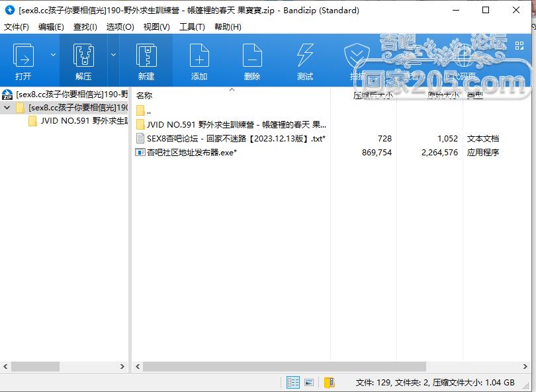Viewport: 536px width, 392px height.
Task: Click the original size value 2,264,576
Action: click(x=439, y=152)
